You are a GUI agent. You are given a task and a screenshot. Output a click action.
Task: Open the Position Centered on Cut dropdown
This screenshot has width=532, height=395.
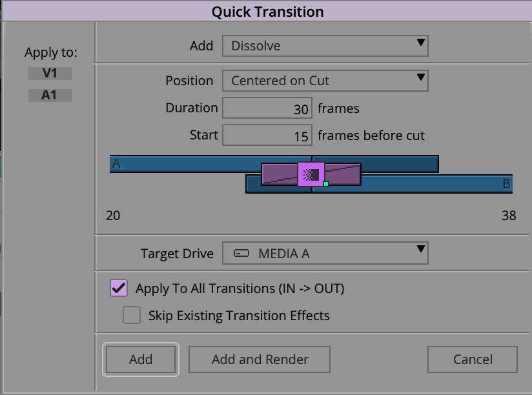point(325,81)
